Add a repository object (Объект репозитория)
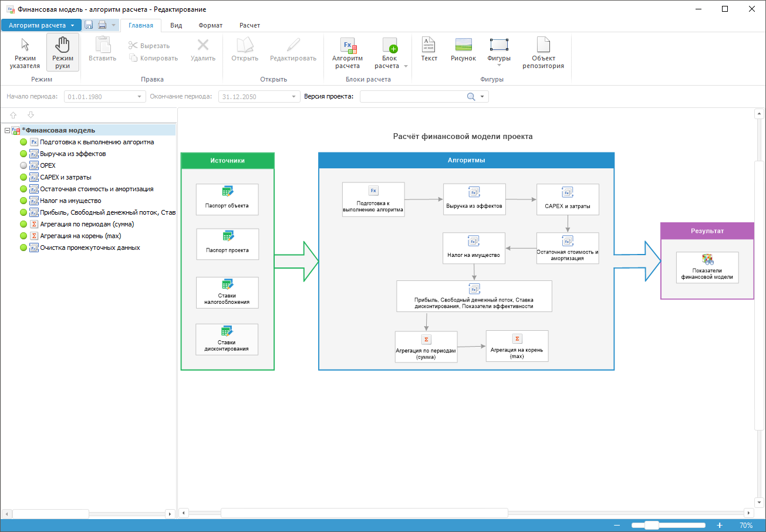 point(543,53)
